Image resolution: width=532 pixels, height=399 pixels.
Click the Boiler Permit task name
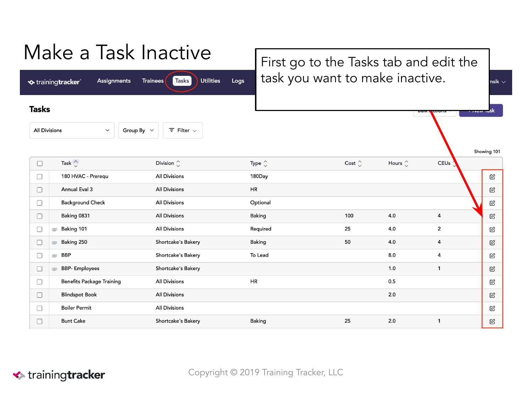click(x=76, y=308)
